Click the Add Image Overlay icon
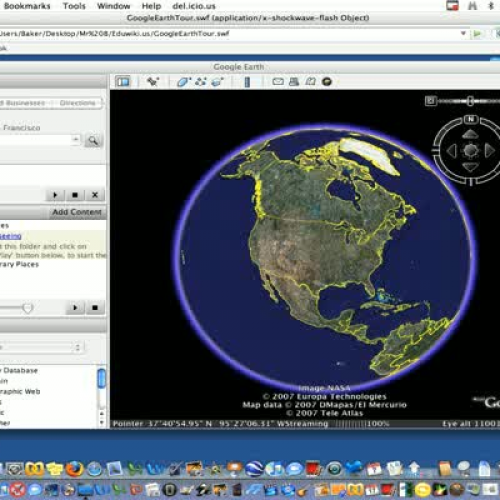 coord(217,82)
